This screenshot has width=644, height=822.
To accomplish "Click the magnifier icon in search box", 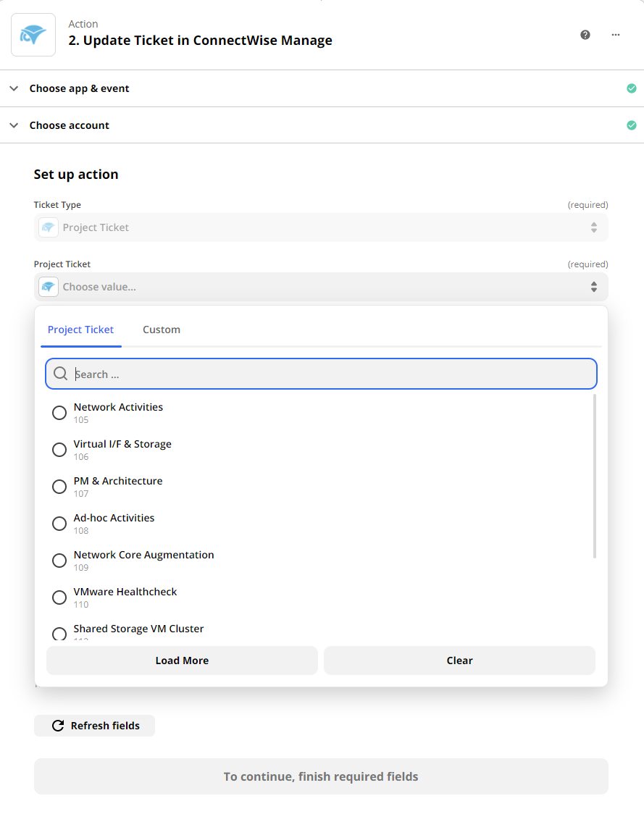I will click(60, 374).
